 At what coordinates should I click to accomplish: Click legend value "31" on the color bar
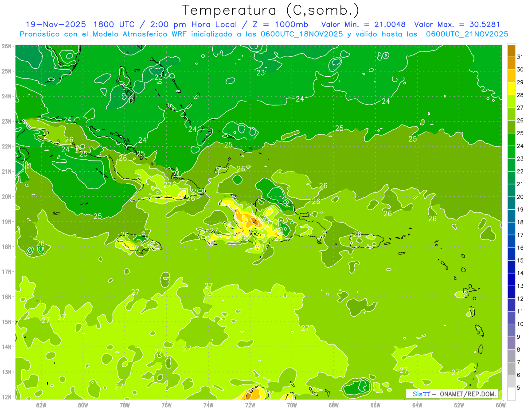pyautogui.click(x=520, y=57)
